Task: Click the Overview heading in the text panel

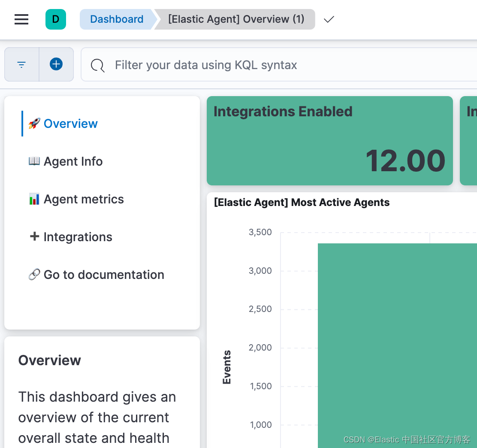Action: (x=50, y=360)
